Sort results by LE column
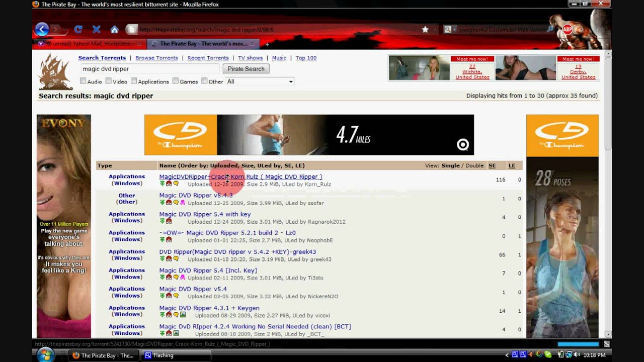 (x=512, y=165)
